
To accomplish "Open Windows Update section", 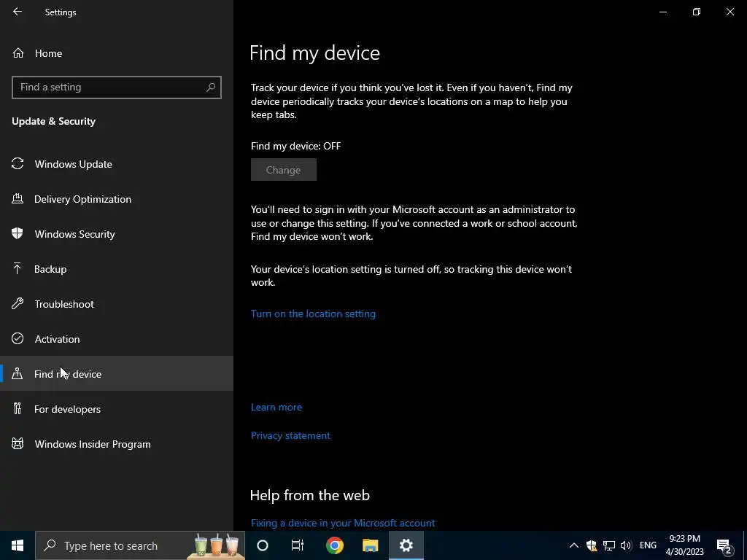I will [x=117, y=164].
